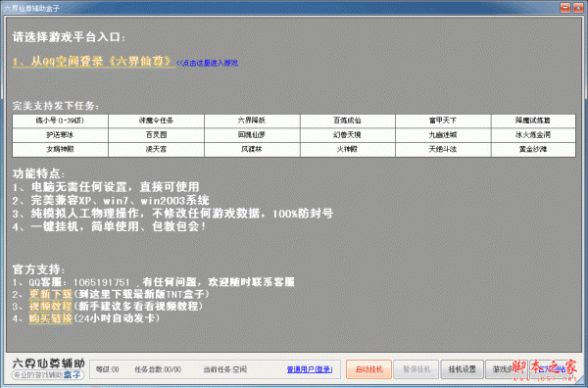The image size is (588, 388).
Task: Select the 女娲神殿 task cell
Action: 61,150
